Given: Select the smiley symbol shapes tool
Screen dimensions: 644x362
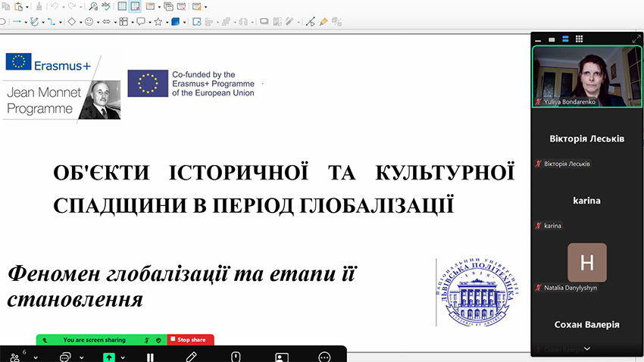Looking at the screenshot, I should [89, 22].
